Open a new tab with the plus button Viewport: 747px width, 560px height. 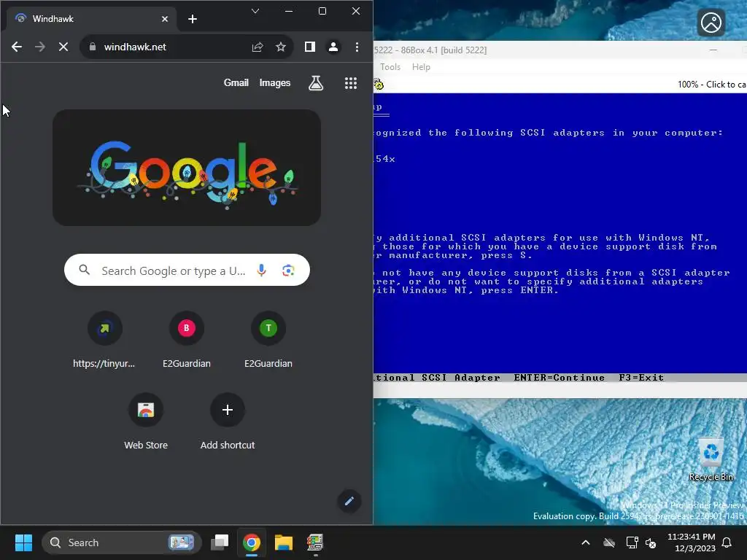click(x=193, y=19)
